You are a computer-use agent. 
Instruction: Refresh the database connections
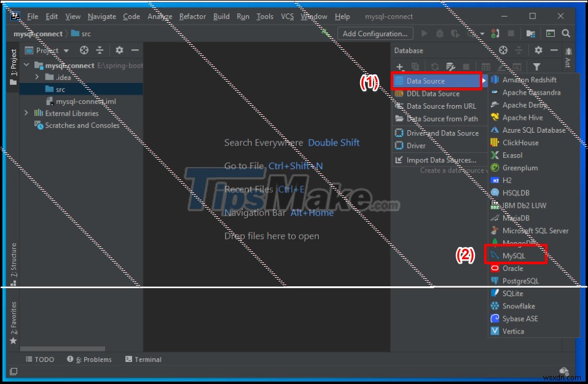point(435,66)
